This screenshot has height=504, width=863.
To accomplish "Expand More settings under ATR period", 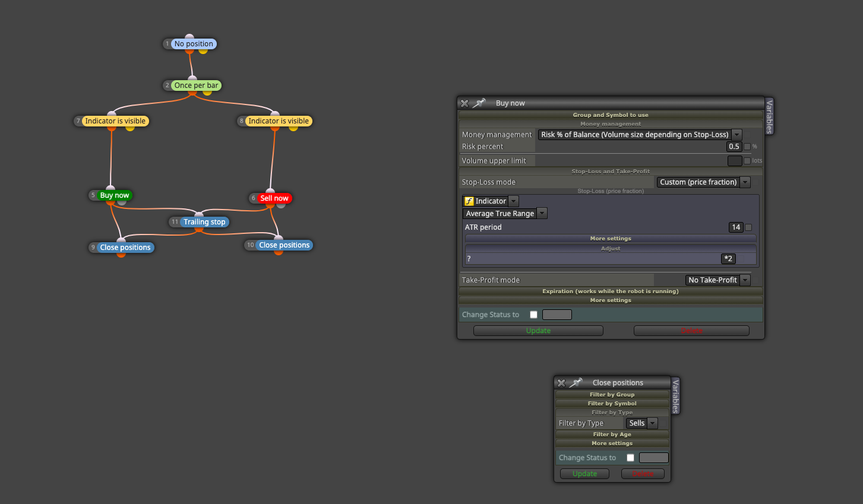I will [x=611, y=239].
